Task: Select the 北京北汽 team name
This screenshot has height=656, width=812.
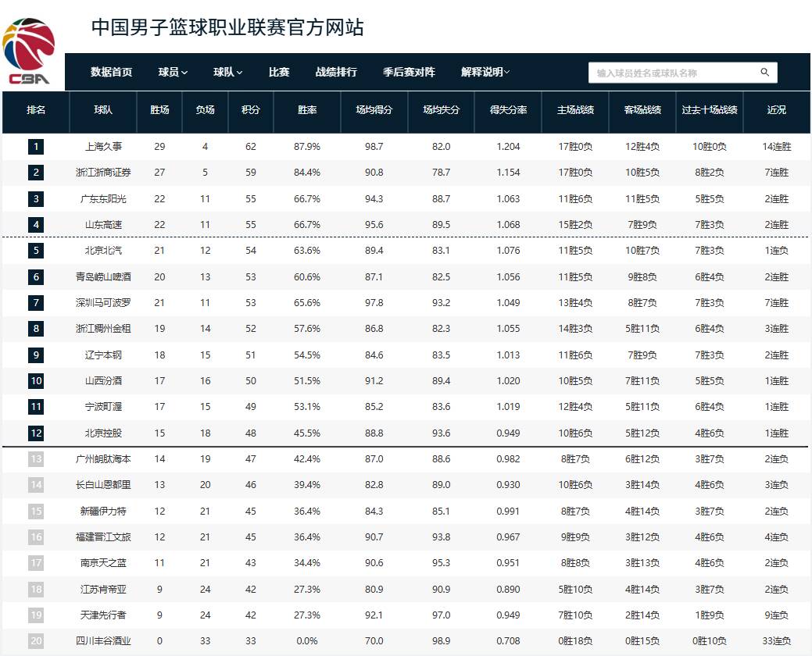Action: click(x=103, y=251)
